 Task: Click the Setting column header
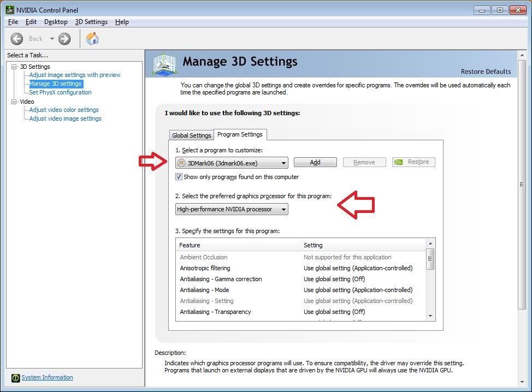[x=363, y=245]
